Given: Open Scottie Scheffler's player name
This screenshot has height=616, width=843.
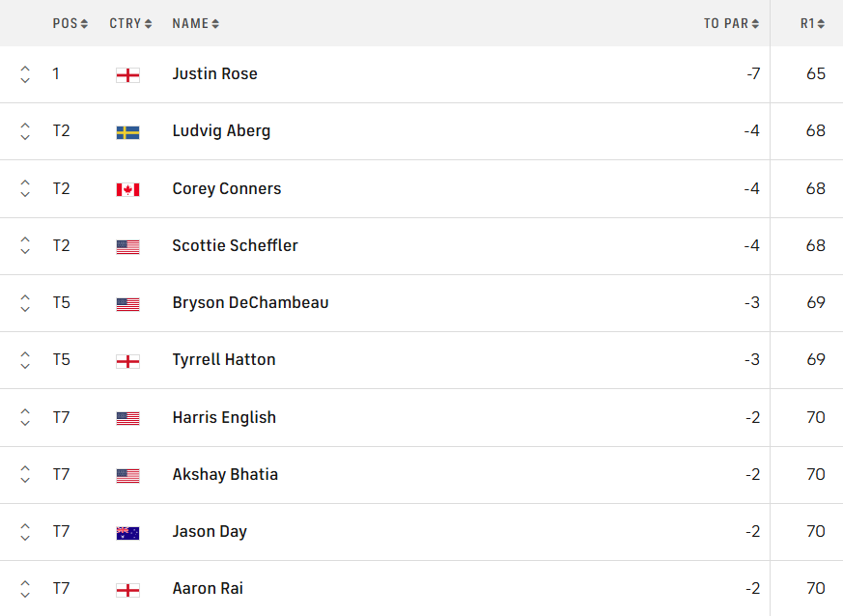Looking at the screenshot, I should tap(235, 246).
